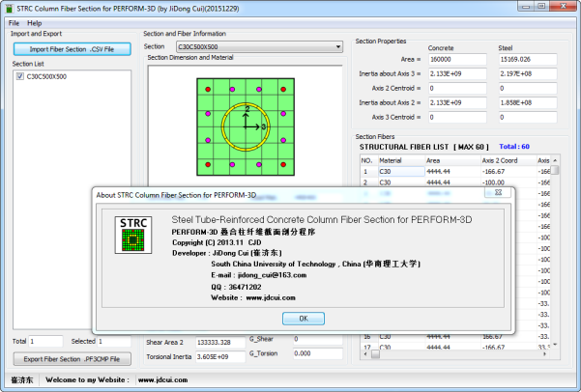Click the Axis 2 Coord column header
This screenshot has height=392, width=581.
click(508, 160)
